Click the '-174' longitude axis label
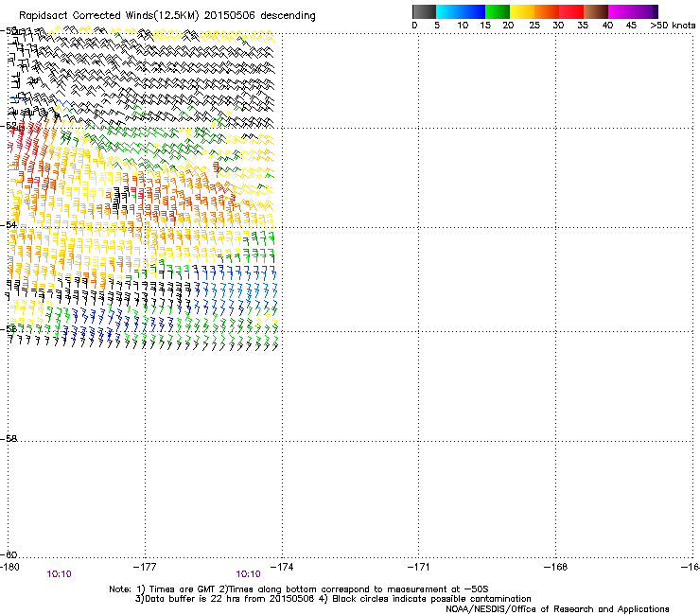Viewport: 700px width, 615px height. tap(282, 567)
